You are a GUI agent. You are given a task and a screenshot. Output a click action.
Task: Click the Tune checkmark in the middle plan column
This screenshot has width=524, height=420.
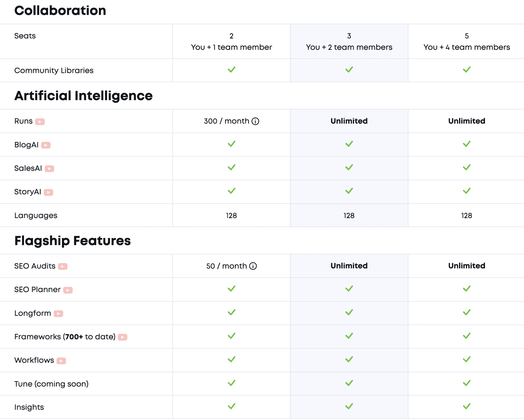tap(348, 383)
